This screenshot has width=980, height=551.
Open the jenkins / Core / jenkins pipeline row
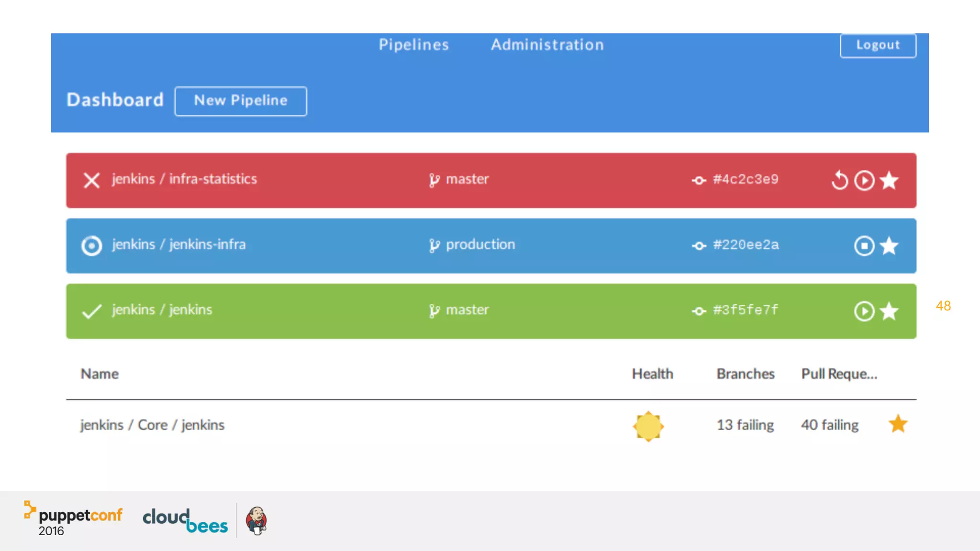[152, 425]
